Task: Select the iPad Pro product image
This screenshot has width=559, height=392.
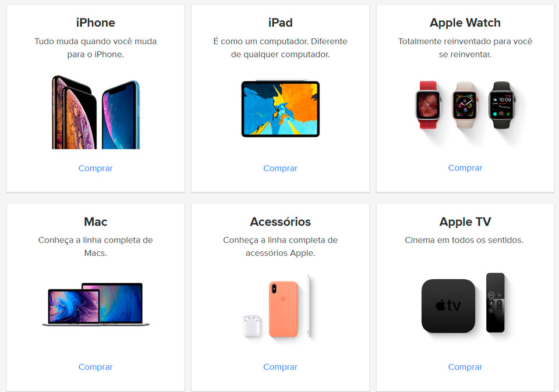Action: (x=280, y=109)
